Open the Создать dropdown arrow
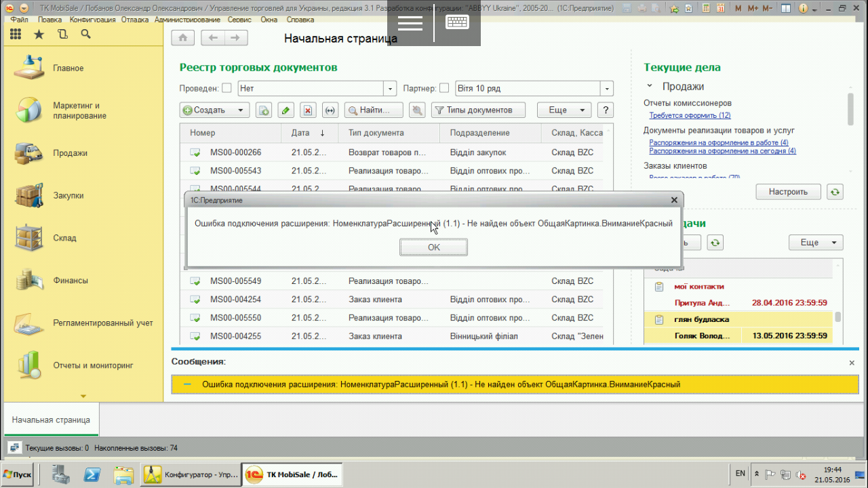The image size is (868, 488). coord(240,110)
